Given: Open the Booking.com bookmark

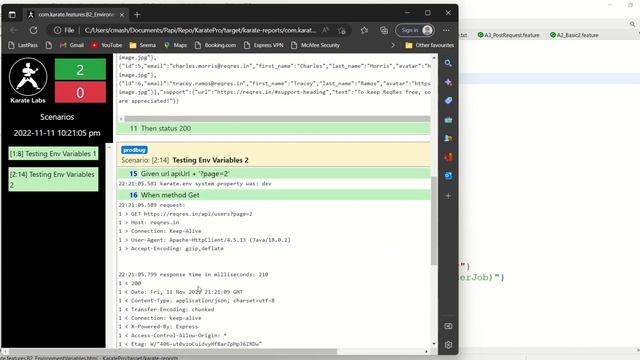Looking at the screenshot, I should tap(215, 45).
